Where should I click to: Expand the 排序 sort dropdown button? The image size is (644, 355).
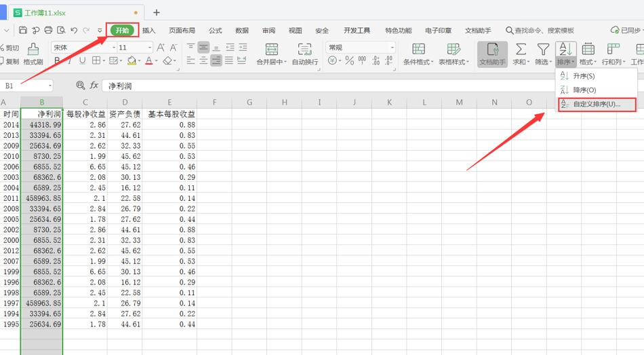click(565, 62)
